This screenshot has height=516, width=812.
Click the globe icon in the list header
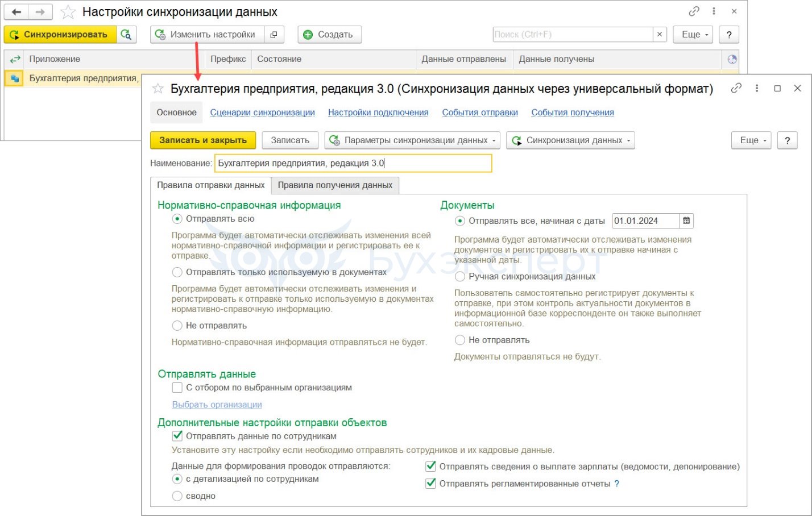click(732, 59)
